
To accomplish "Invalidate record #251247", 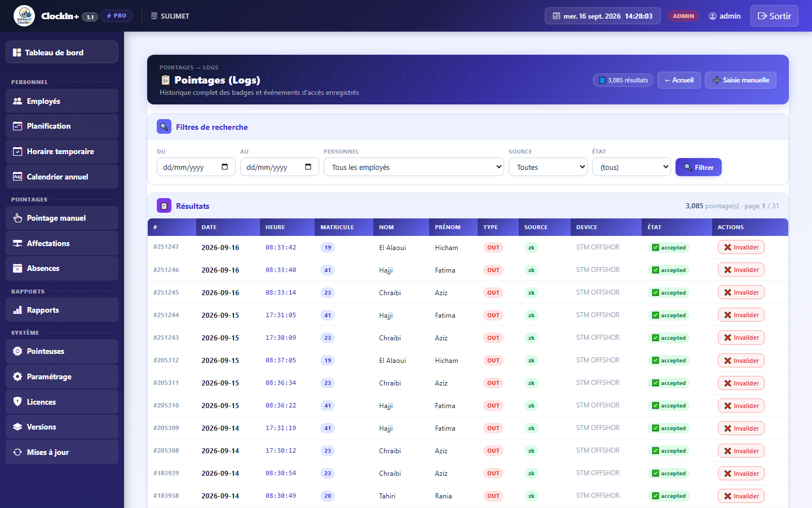I will (741, 247).
